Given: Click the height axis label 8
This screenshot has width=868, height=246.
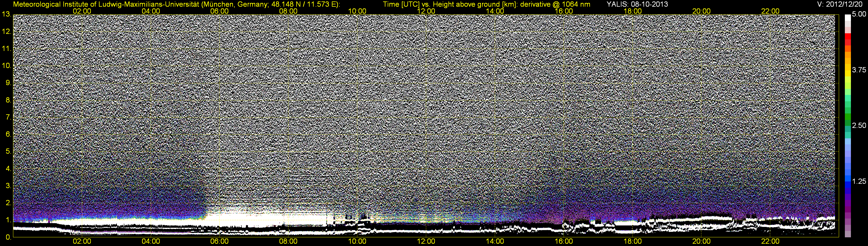Looking at the screenshot, I should point(8,100).
